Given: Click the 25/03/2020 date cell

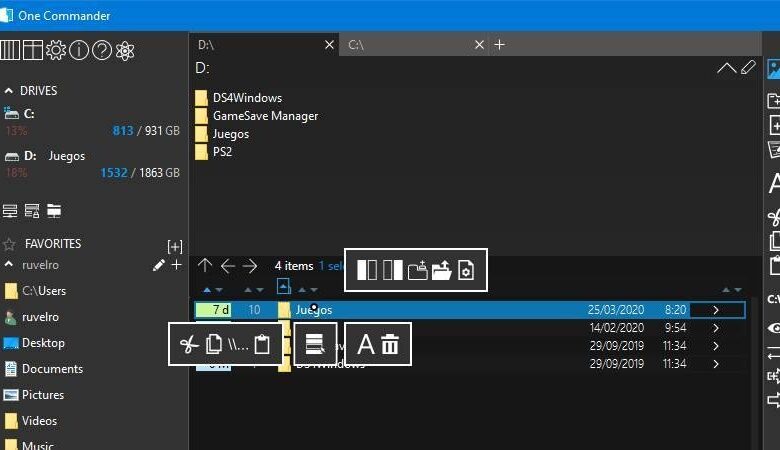Looking at the screenshot, I should (616, 310).
